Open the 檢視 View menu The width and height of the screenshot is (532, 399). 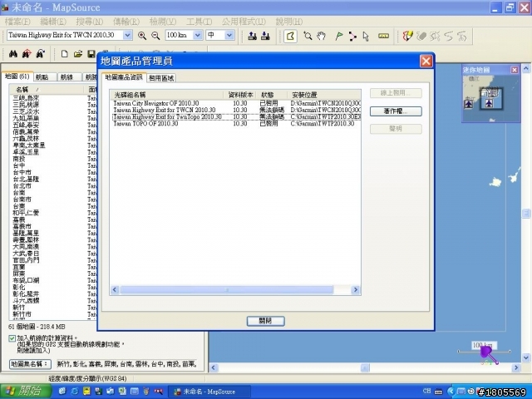tap(163, 22)
